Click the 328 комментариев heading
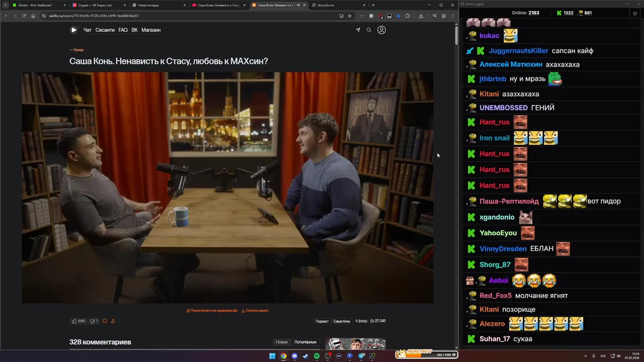The height and width of the screenshot is (362, 644). (x=100, y=342)
